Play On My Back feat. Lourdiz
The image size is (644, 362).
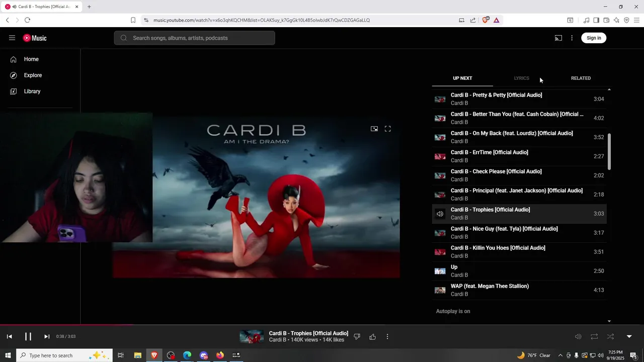519,137
